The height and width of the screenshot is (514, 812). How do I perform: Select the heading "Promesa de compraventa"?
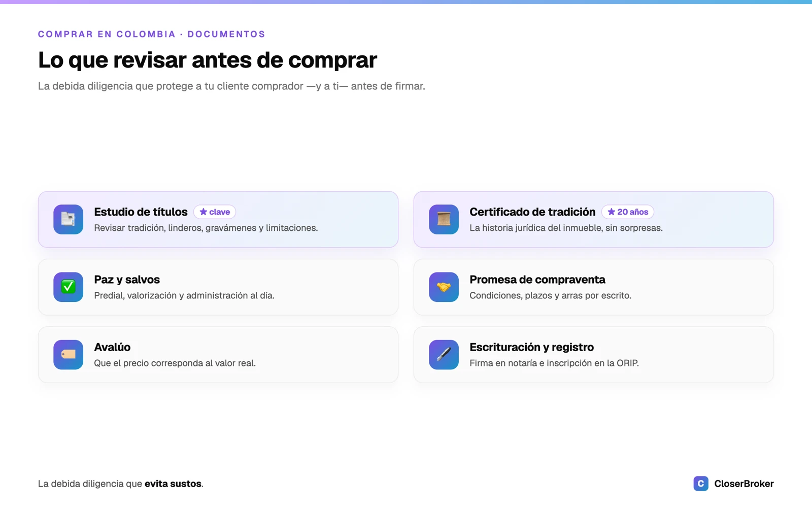pyautogui.click(x=537, y=280)
